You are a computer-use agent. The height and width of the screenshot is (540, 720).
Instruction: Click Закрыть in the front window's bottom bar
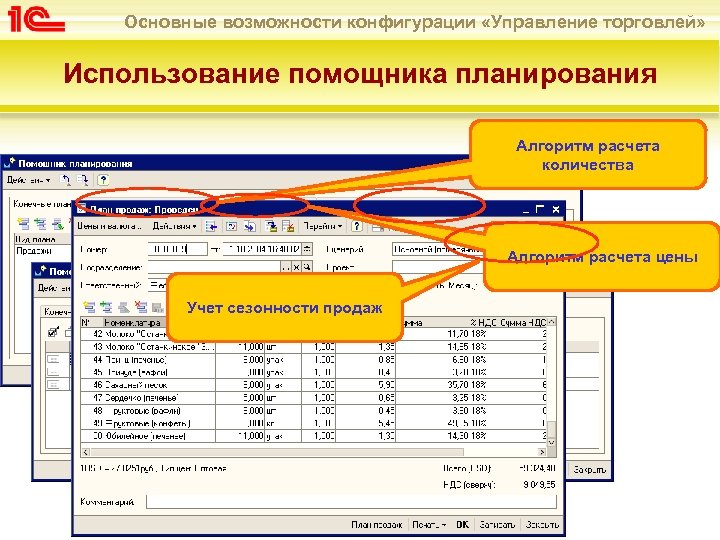(x=542, y=524)
